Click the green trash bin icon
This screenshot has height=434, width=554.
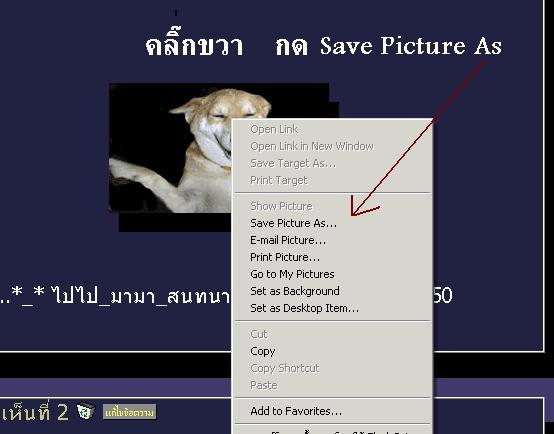click(86, 411)
